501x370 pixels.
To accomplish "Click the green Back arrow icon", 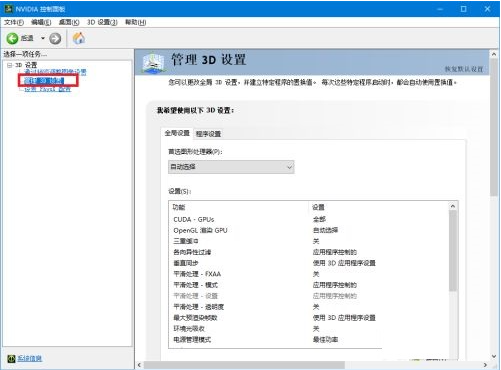I will click(x=13, y=38).
